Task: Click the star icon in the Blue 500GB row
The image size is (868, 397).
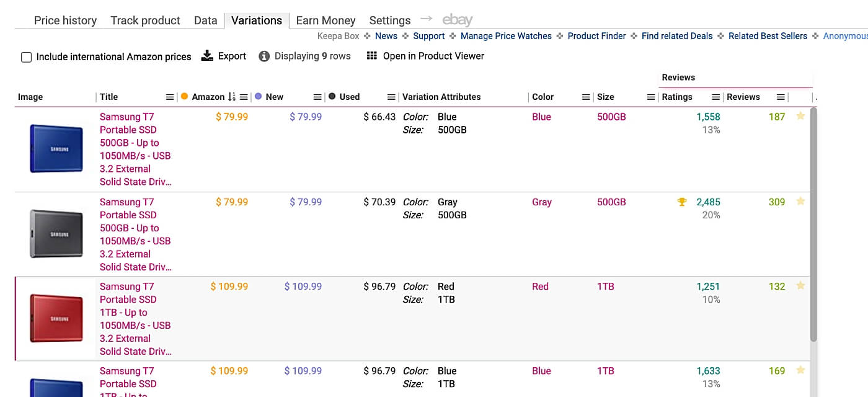Action: (x=800, y=116)
